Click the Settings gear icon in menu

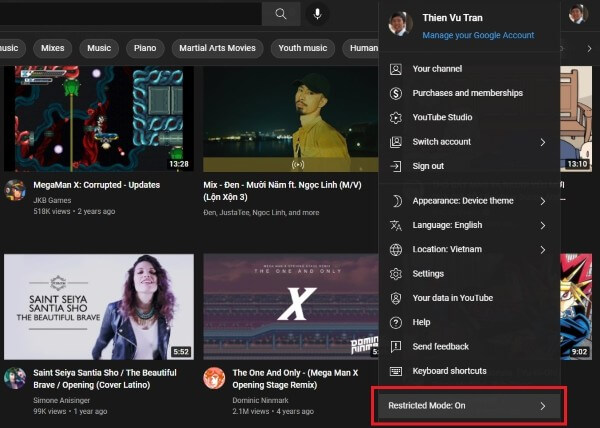pyautogui.click(x=395, y=274)
